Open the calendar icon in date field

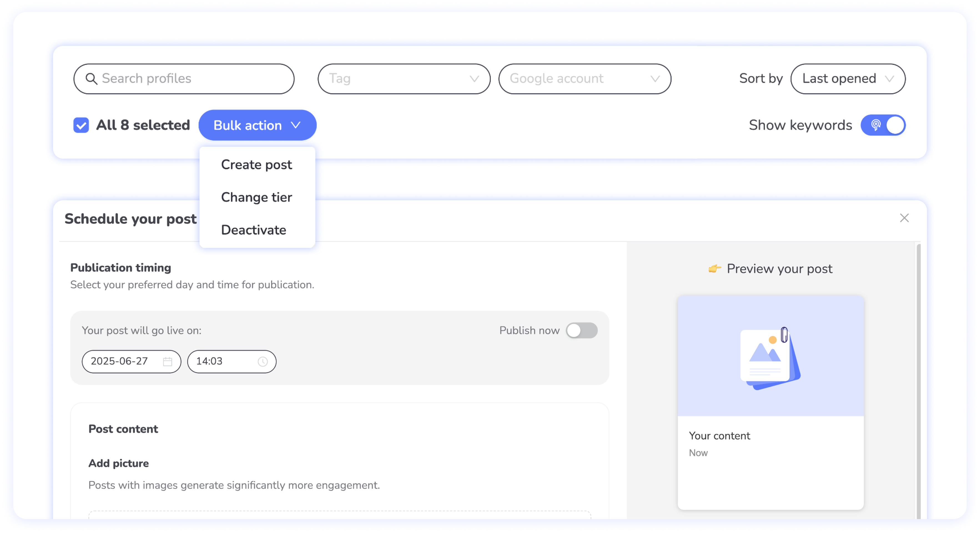[x=167, y=361]
